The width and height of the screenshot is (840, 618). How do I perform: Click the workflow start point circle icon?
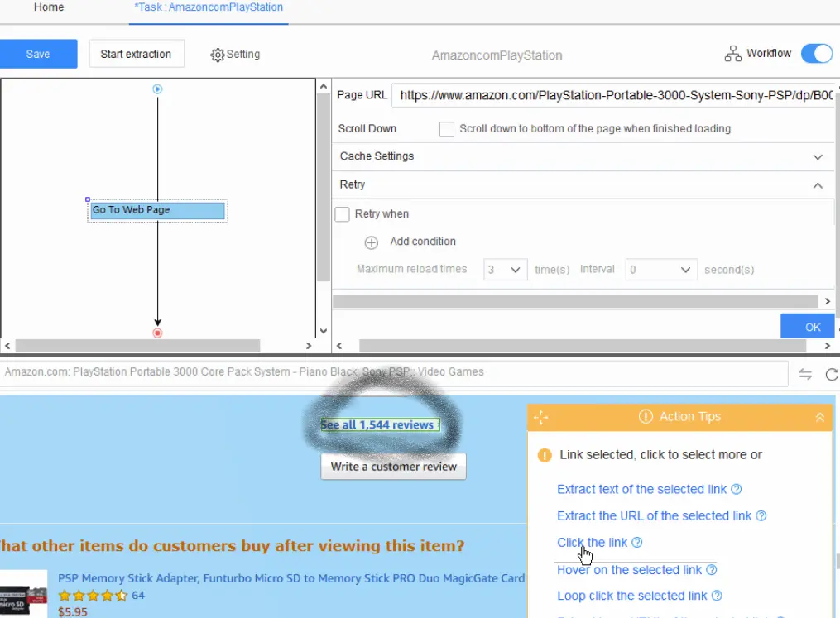tap(157, 89)
